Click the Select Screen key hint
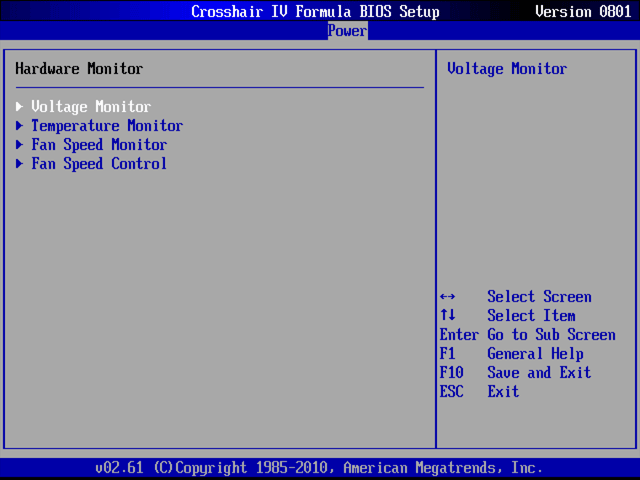 [539, 297]
